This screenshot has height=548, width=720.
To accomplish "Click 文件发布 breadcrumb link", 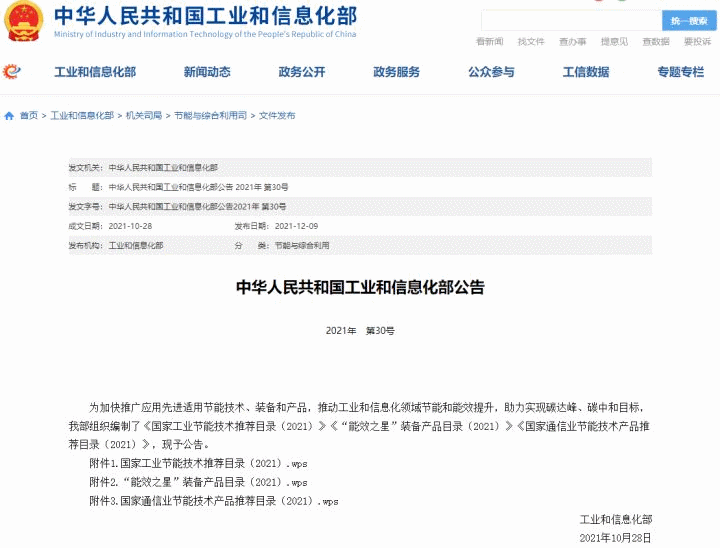I will click(x=277, y=116).
